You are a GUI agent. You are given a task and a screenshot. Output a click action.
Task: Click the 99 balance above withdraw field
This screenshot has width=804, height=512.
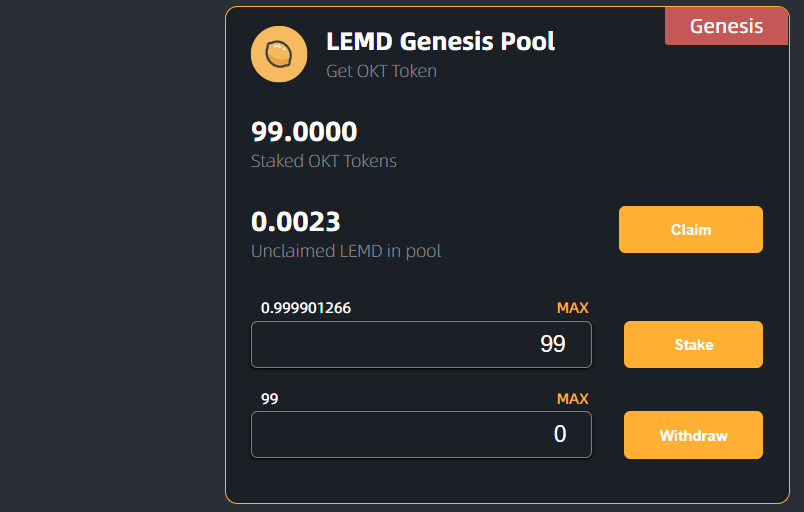click(270, 399)
